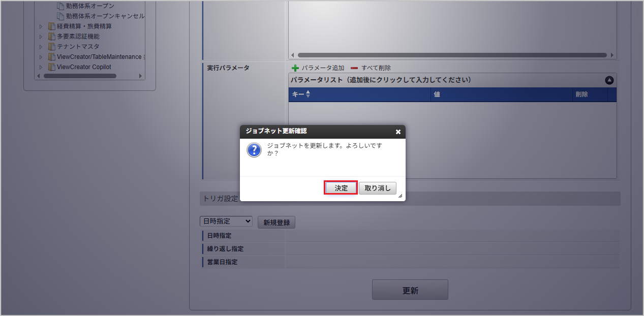Screen dimensions: 644x316
Task: Close the ジョブネット更新確認 dialog with the X
Action: tap(398, 132)
